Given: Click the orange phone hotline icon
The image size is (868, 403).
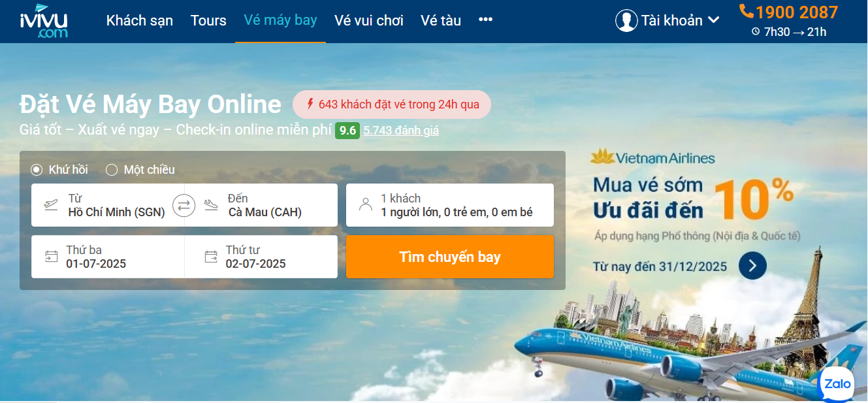Looking at the screenshot, I should pyautogui.click(x=747, y=11).
